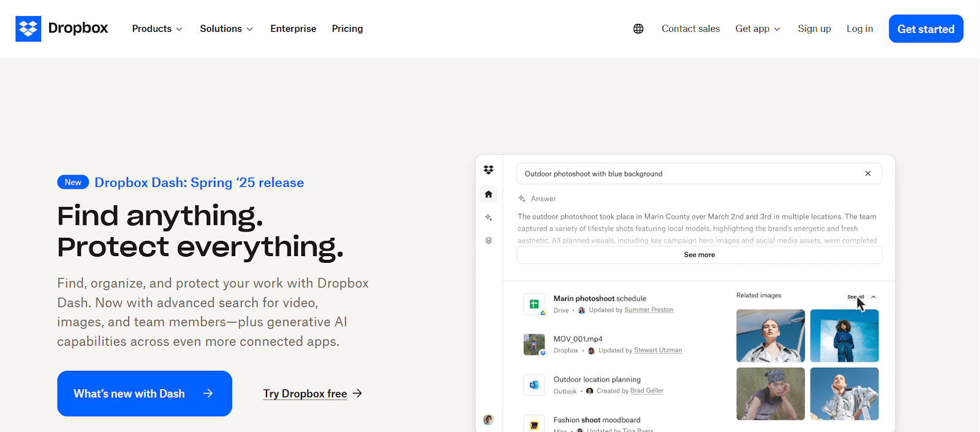Click the Google Sheets icon for Marin schedule
Screen dimensions: 980x432
[534, 304]
